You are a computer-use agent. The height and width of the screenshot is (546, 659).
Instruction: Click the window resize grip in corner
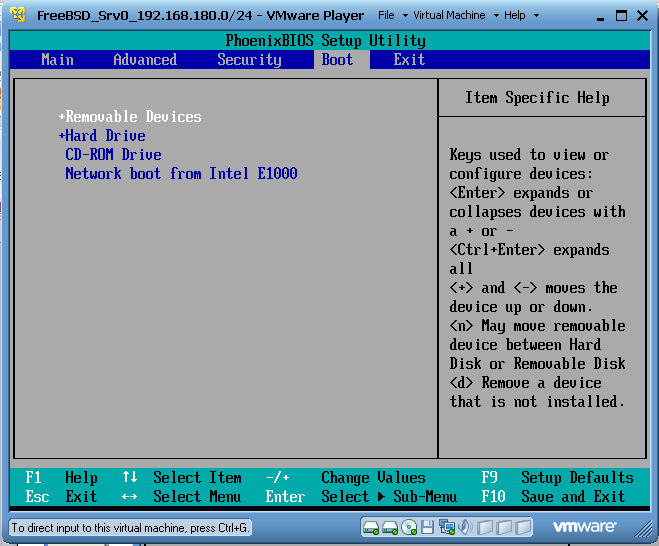pos(643,529)
